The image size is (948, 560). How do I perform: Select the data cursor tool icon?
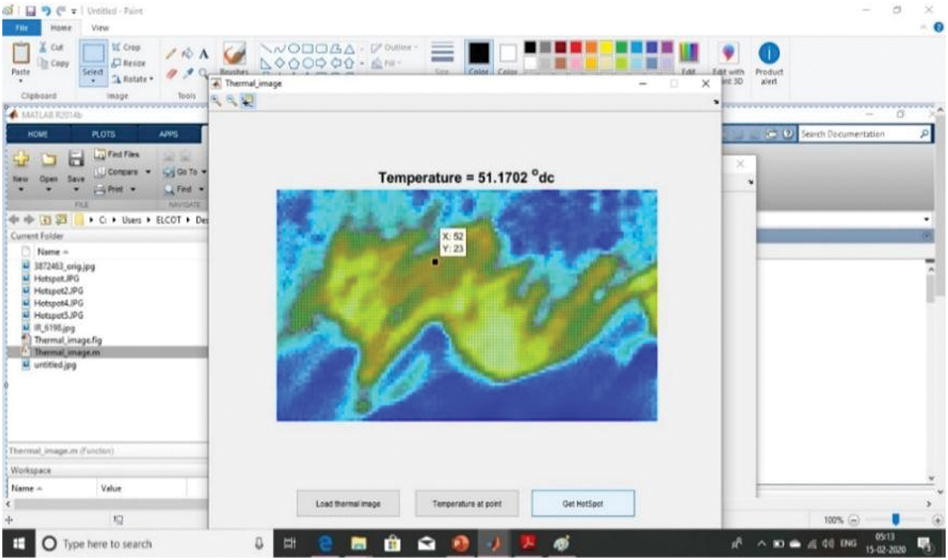pyautogui.click(x=248, y=101)
